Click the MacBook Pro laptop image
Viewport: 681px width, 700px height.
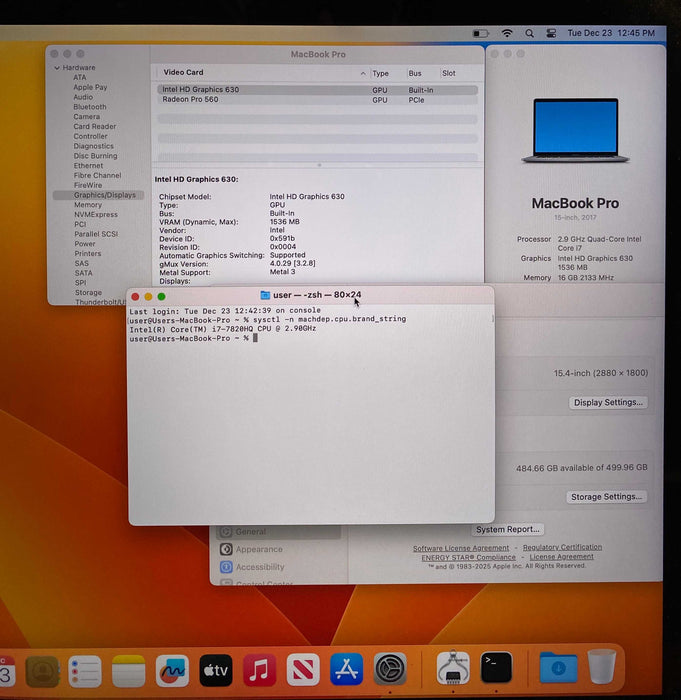tap(575, 130)
